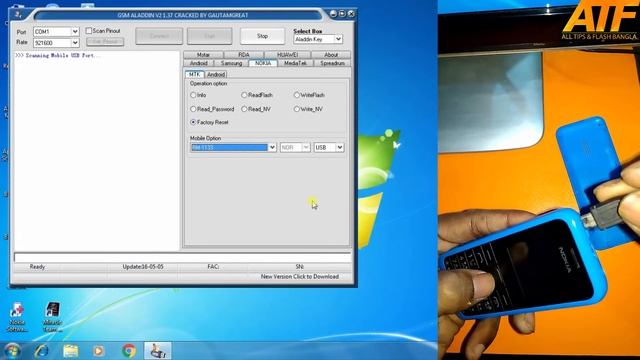Close the GSM Aladdin window
The height and width of the screenshot is (360, 640).
pyautogui.click(x=351, y=14)
